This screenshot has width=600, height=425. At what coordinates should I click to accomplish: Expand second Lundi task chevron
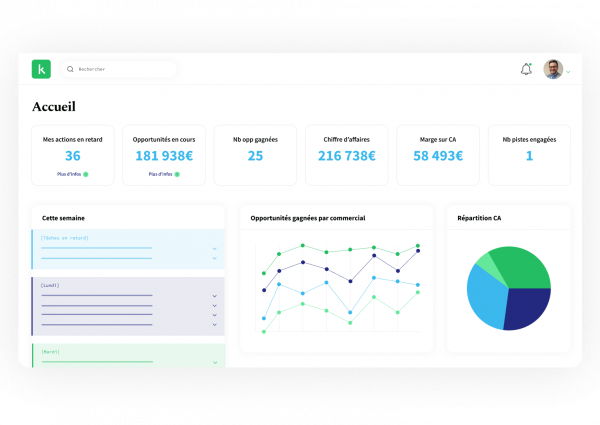click(215, 306)
